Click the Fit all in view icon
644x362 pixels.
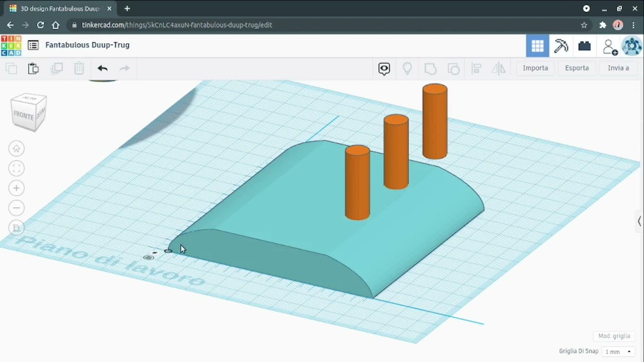17,168
